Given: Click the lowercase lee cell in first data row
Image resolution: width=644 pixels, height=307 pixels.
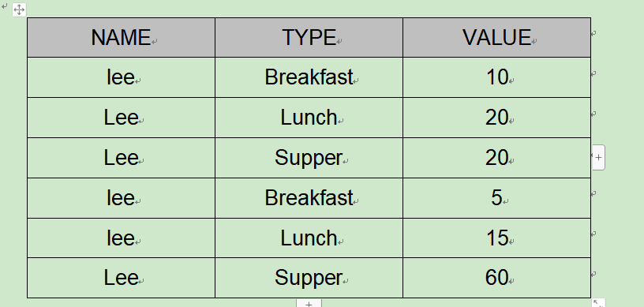Looking at the screenshot, I should click(x=122, y=77).
